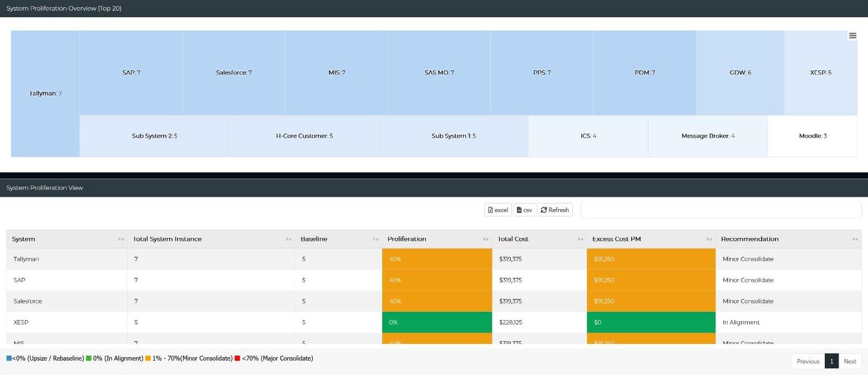Viewport: 868px width, 375px height.
Task: Click the blue Upsize / Rebaseline legend swatch
Action: click(9, 358)
